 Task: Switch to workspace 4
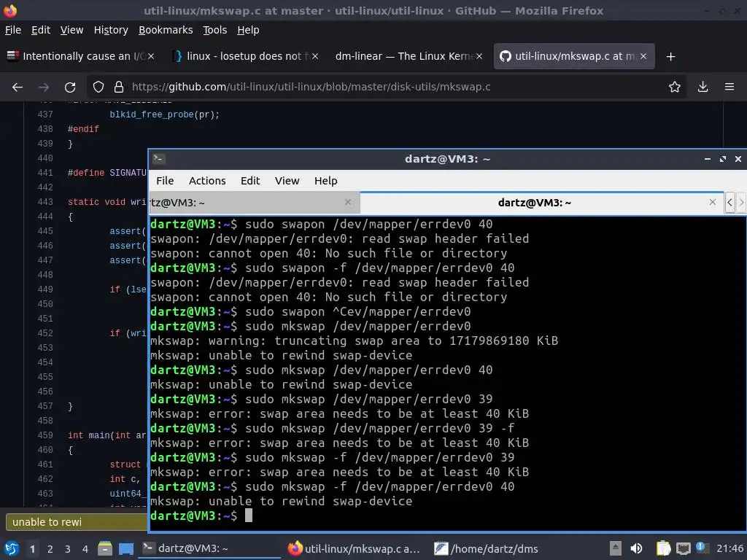[x=85, y=549]
